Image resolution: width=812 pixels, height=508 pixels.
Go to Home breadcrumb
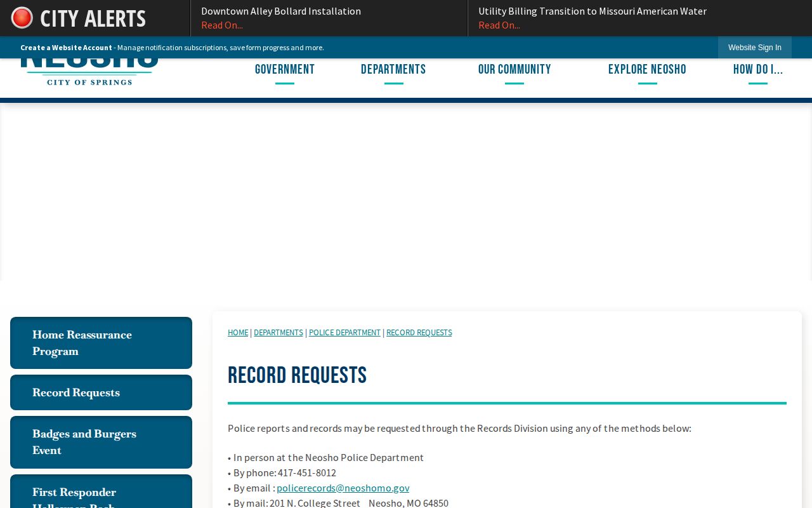pos(238,333)
